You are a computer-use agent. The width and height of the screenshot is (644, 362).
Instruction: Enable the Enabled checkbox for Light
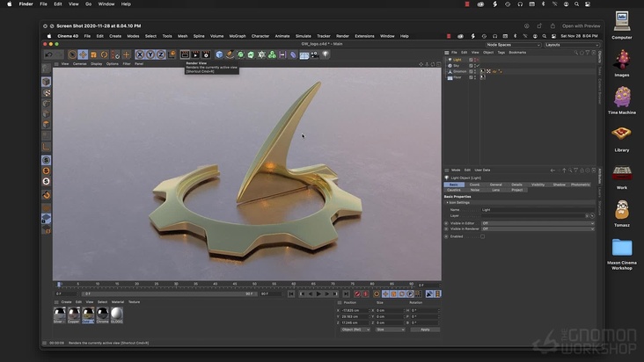[x=482, y=235]
